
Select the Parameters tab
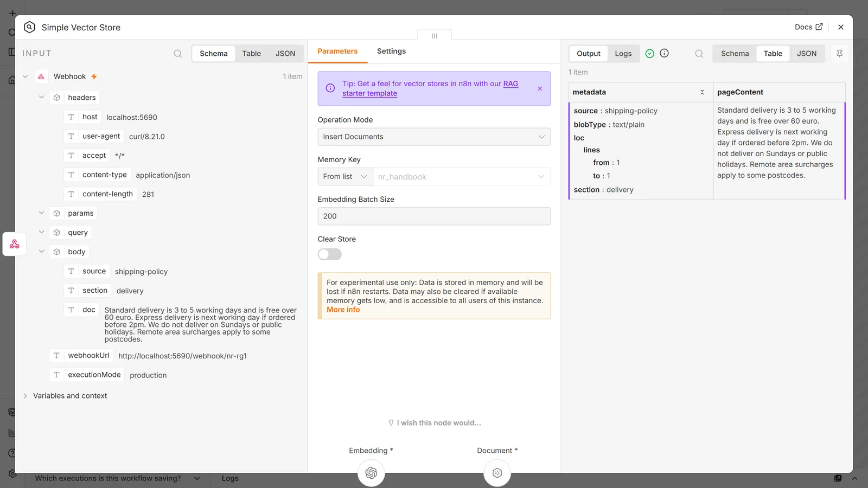[x=337, y=51]
